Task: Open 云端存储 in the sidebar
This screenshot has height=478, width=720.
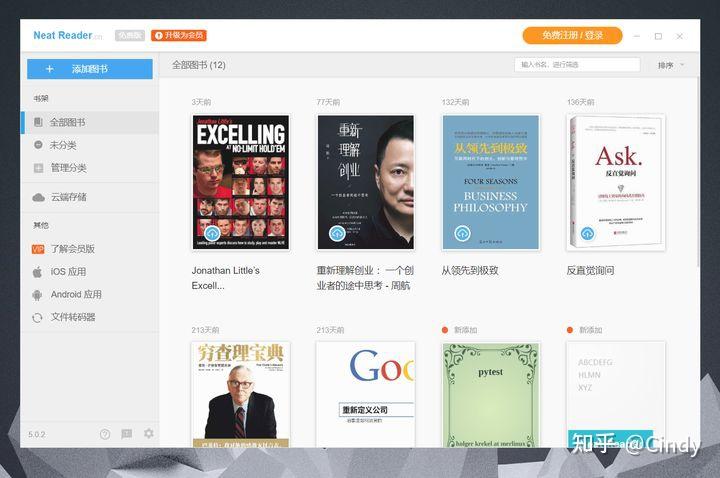Action: click(90, 197)
